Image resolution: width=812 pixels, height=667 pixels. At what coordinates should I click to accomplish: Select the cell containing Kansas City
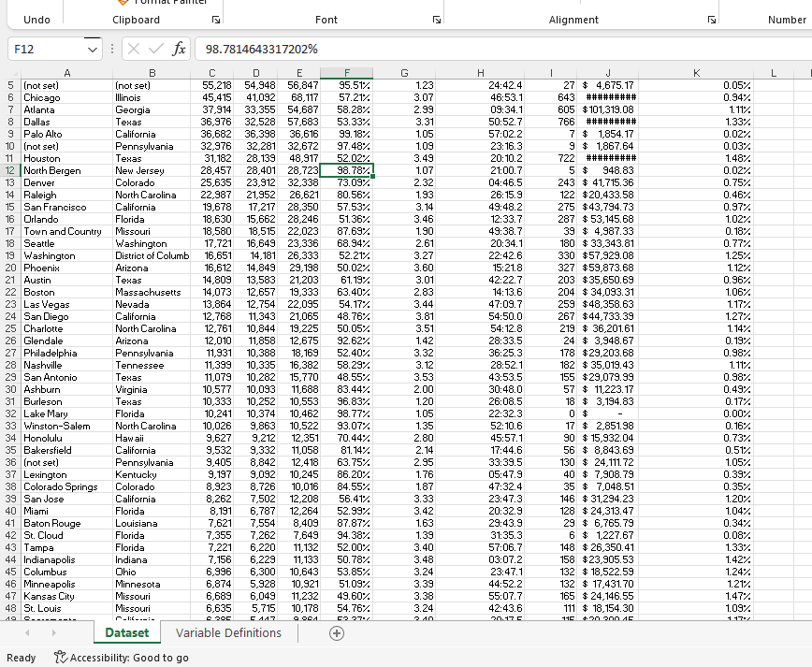click(x=66, y=597)
